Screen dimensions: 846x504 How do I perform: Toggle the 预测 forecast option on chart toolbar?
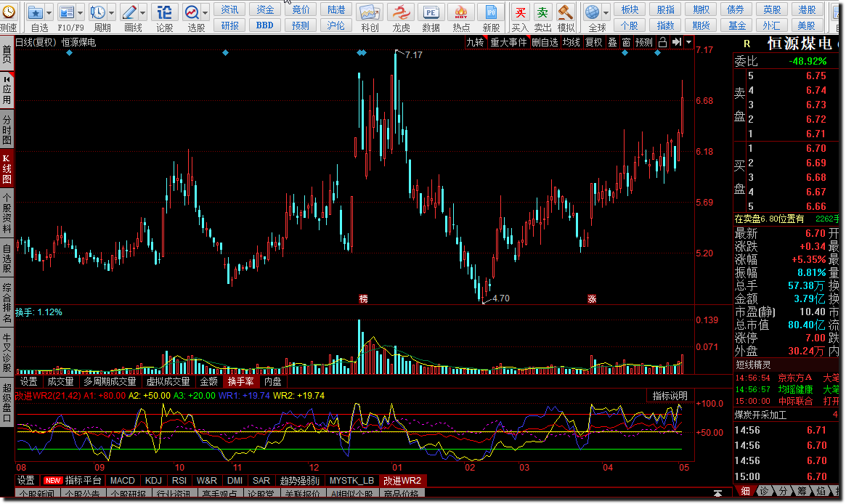point(644,42)
